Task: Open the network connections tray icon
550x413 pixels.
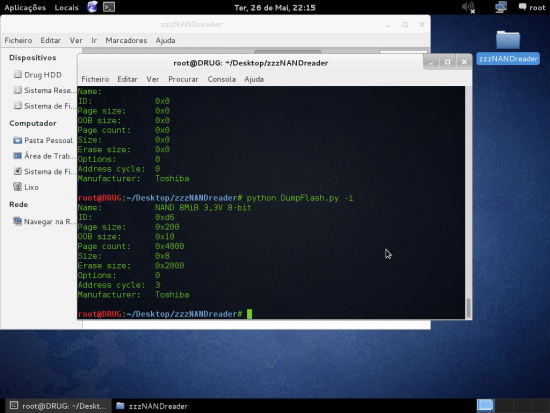Action: click(501, 7)
